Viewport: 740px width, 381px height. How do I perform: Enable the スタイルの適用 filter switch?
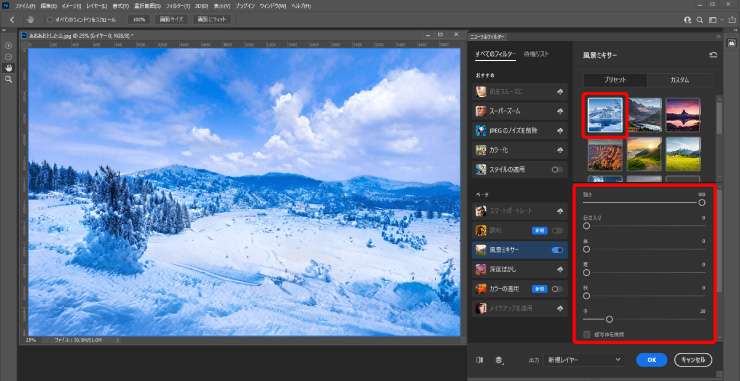557,169
